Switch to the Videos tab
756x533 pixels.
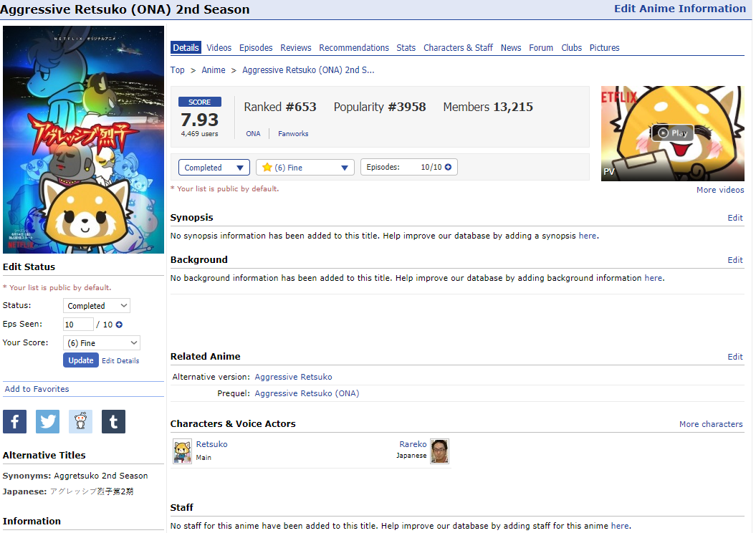pyautogui.click(x=219, y=48)
